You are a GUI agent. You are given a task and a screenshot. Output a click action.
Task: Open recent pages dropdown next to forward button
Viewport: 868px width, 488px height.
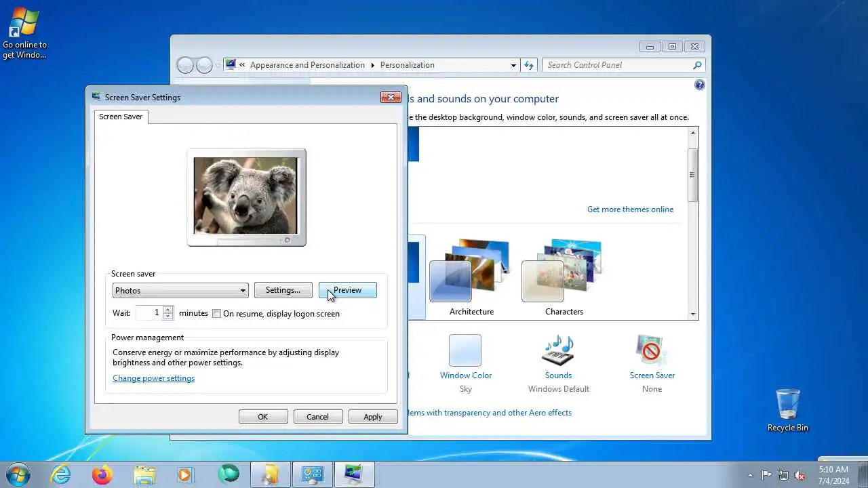(x=218, y=66)
